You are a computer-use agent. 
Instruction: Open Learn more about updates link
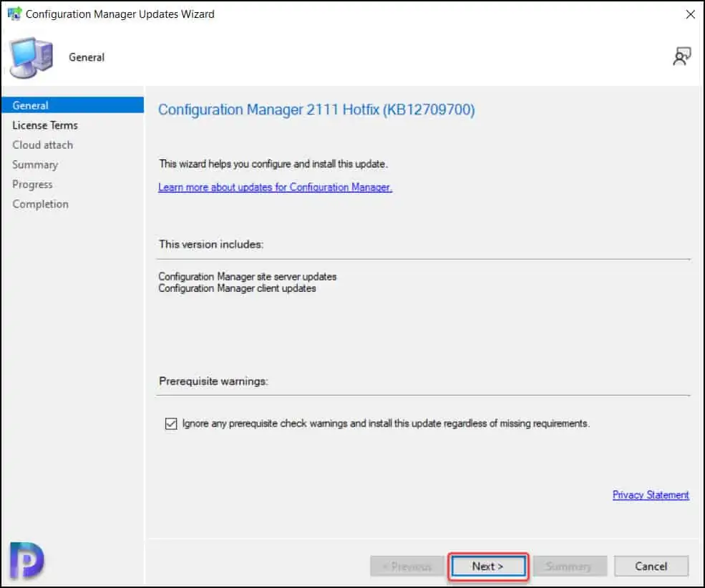pos(275,187)
